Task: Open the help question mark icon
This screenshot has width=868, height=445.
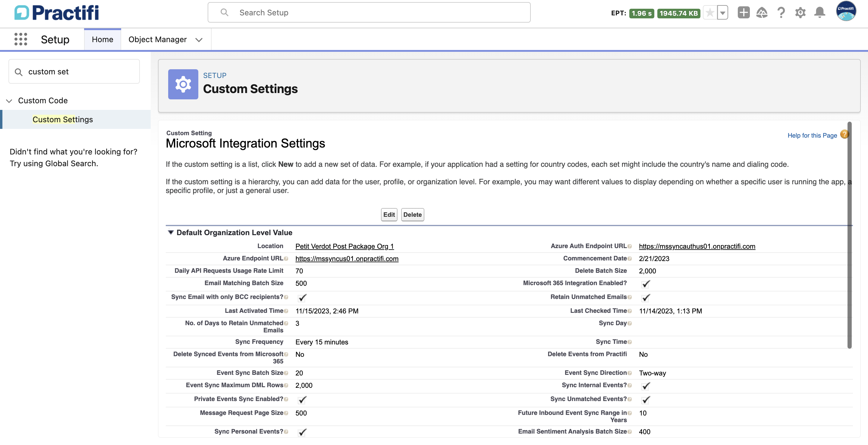Action: tap(781, 13)
